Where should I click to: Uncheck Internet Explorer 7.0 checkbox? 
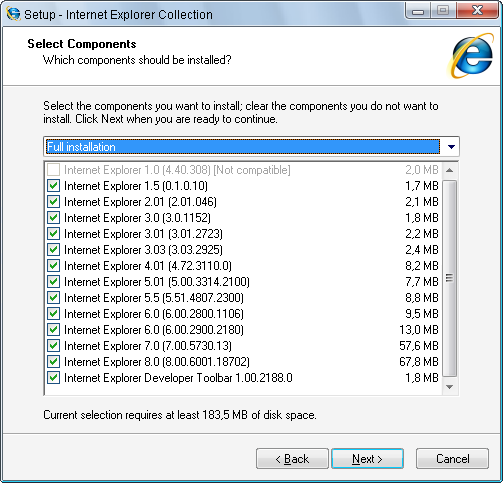(53, 346)
